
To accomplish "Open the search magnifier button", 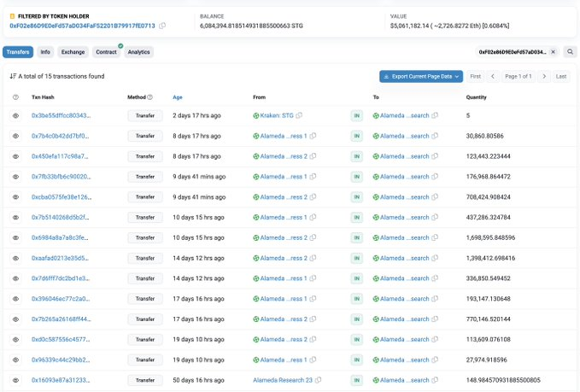I will coord(570,52).
